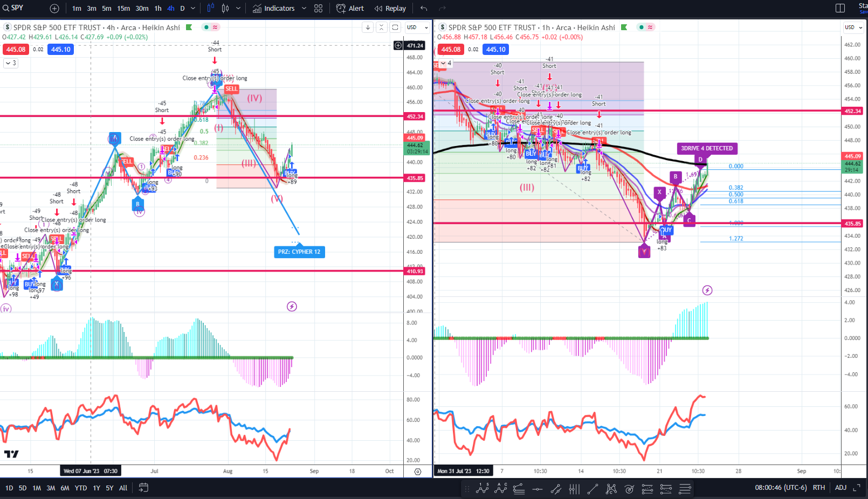Click the lightning bolt icon on 4h chart
The width and height of the screenshot is (868, 499).
click(x=292, y=307)
